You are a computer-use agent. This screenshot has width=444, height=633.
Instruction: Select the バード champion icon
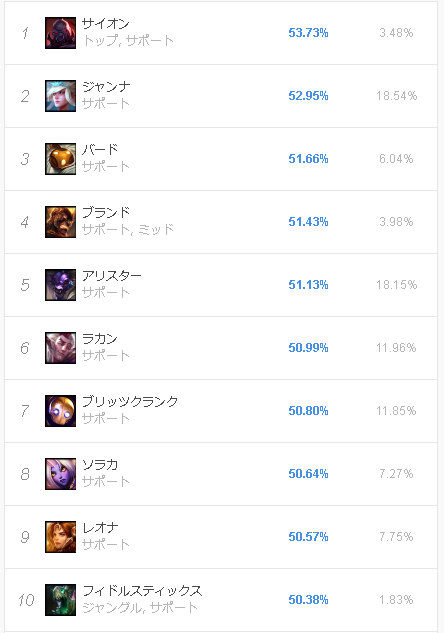[x=60, y=159]
